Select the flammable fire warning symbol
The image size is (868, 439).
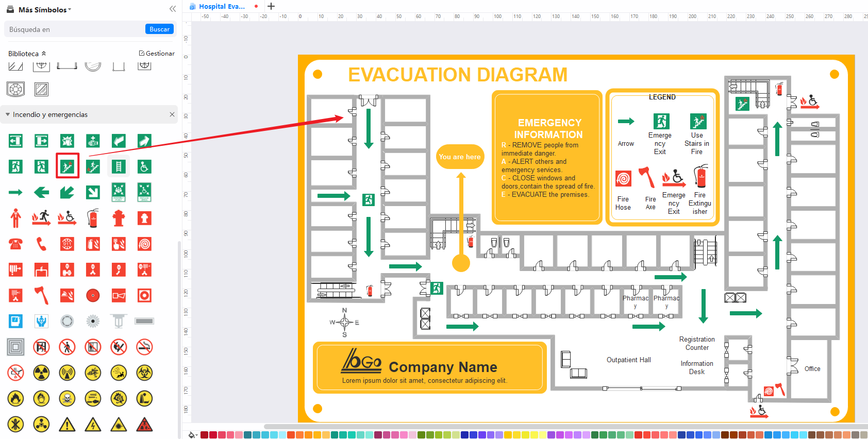tap(15, 398)
